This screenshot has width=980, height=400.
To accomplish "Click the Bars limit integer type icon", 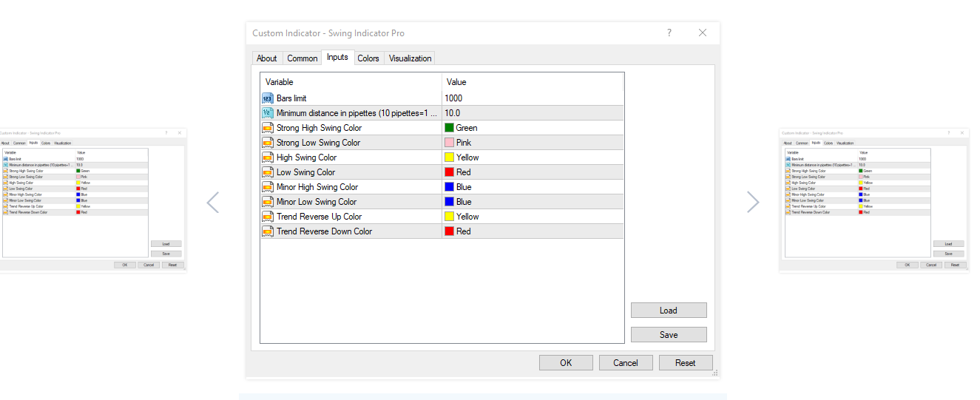I will (268, 98).
